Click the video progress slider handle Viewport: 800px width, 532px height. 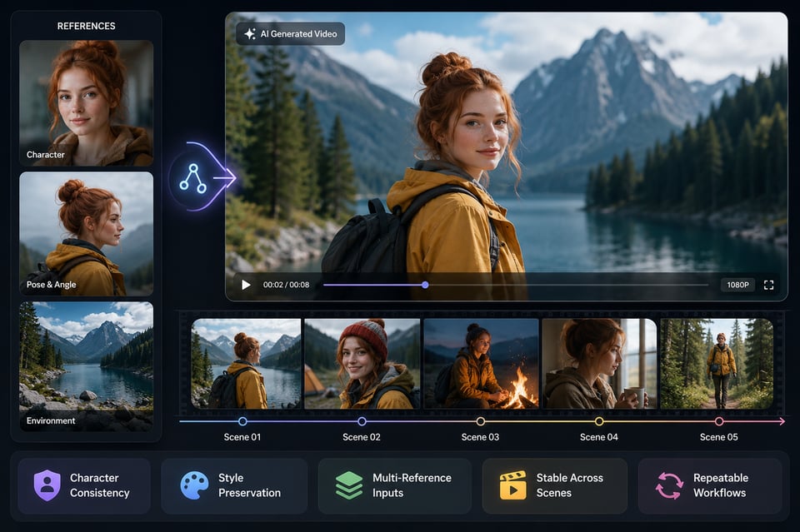[425, 285]
